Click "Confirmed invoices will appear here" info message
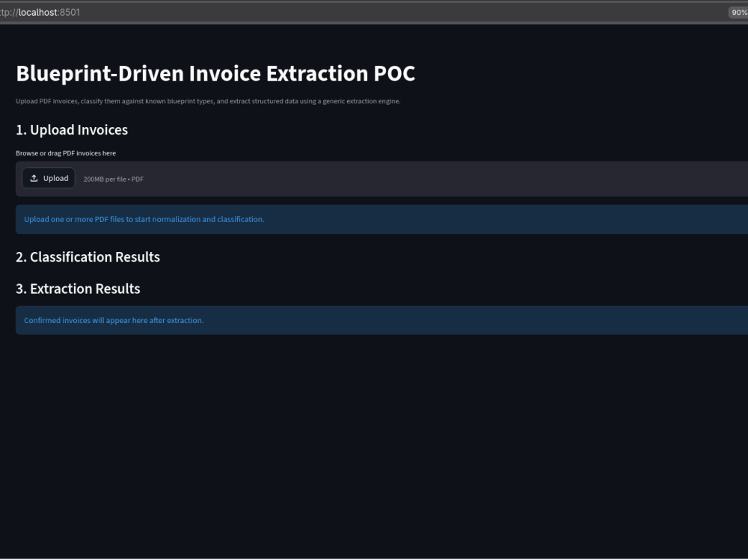This screenshot has height=560, width=748. [381, 321]
